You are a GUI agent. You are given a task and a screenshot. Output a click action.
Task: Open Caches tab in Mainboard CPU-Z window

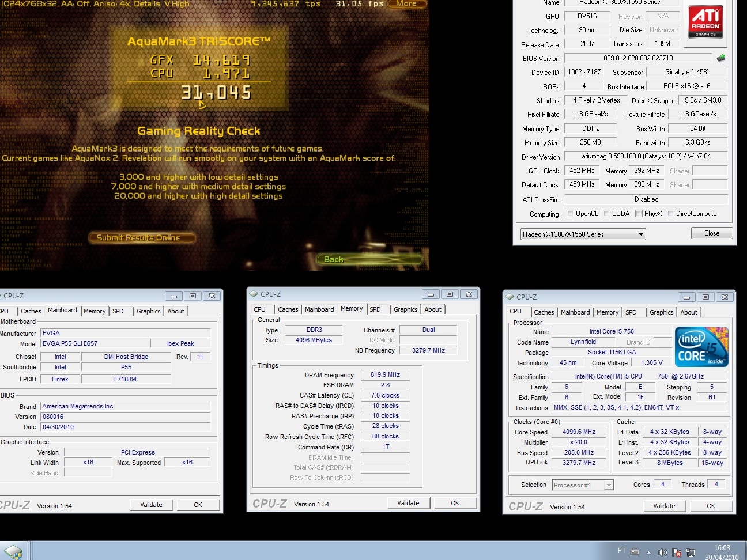(31, 311)
